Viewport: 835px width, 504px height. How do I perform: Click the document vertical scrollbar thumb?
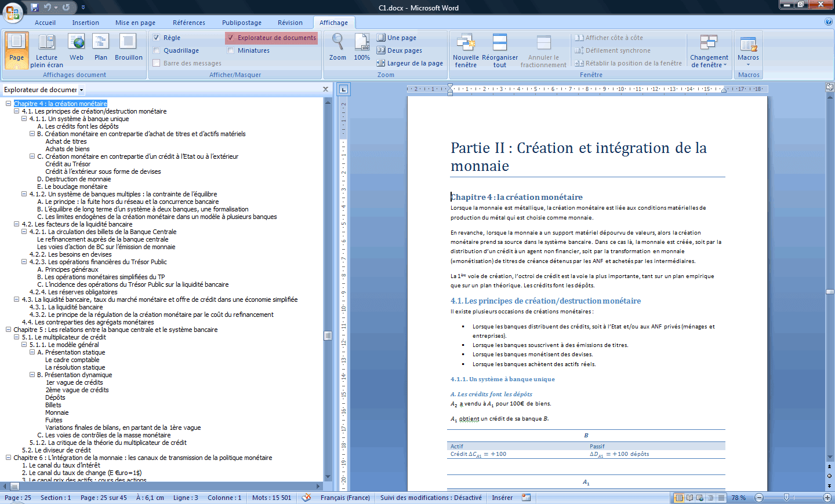click(830, 291)
